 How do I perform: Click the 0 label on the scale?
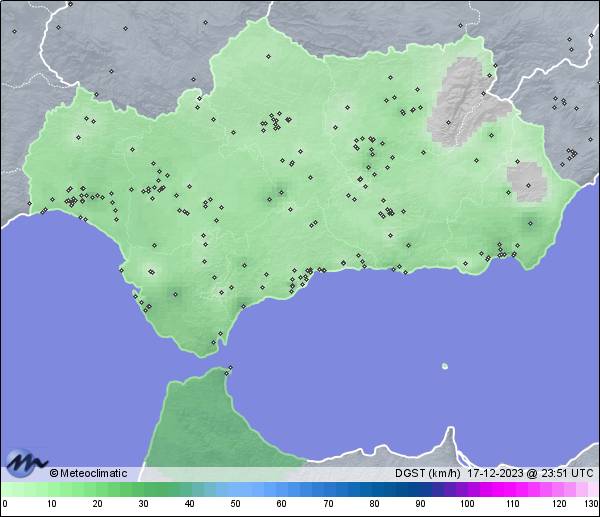(5, 504)
